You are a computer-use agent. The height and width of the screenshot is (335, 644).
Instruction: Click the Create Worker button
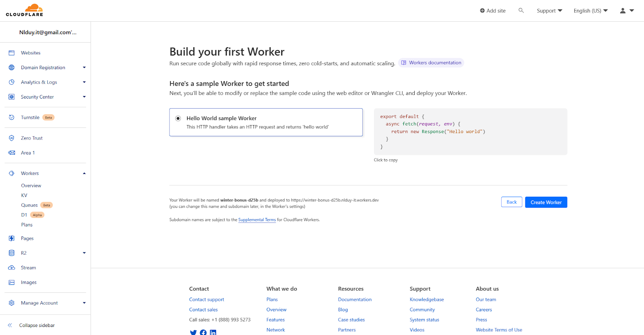pos(546,202)
